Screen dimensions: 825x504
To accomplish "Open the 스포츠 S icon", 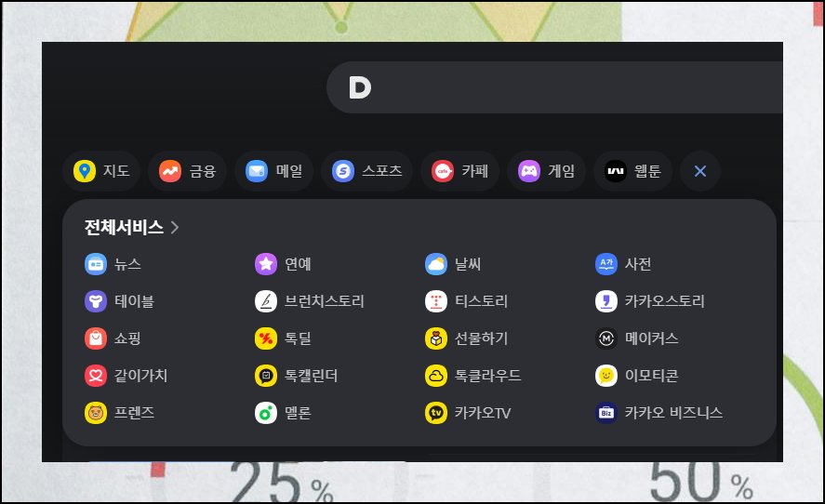I will click(343, 171).
